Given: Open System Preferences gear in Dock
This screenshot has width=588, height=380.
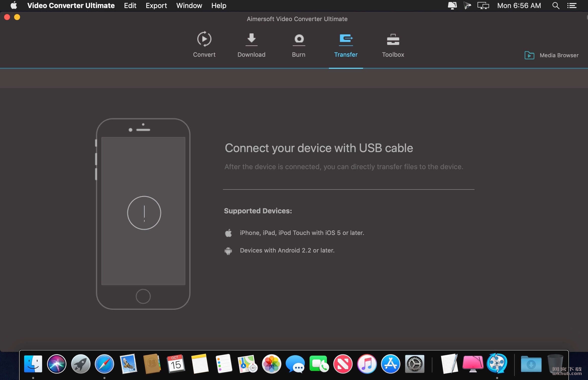Looking at the screenshot, I should pos(415,364).
